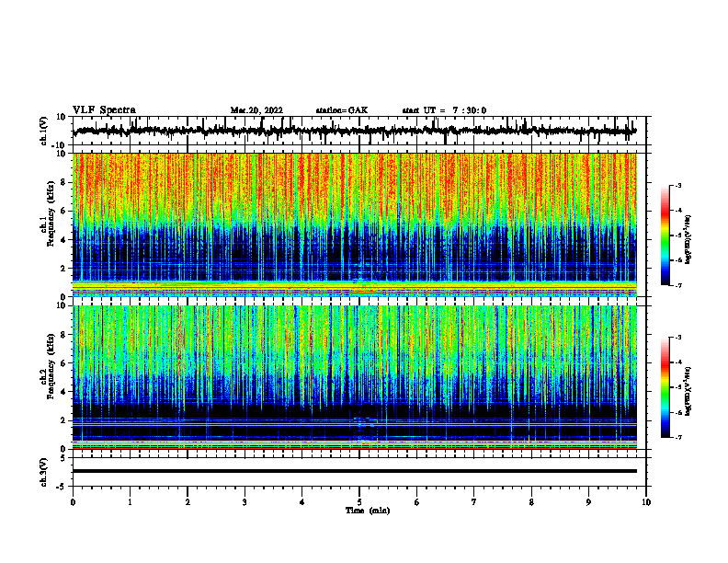Click the '5' tick on the time axis
Image resolution: width=728 pixels, height=563 pixels.
359,502
